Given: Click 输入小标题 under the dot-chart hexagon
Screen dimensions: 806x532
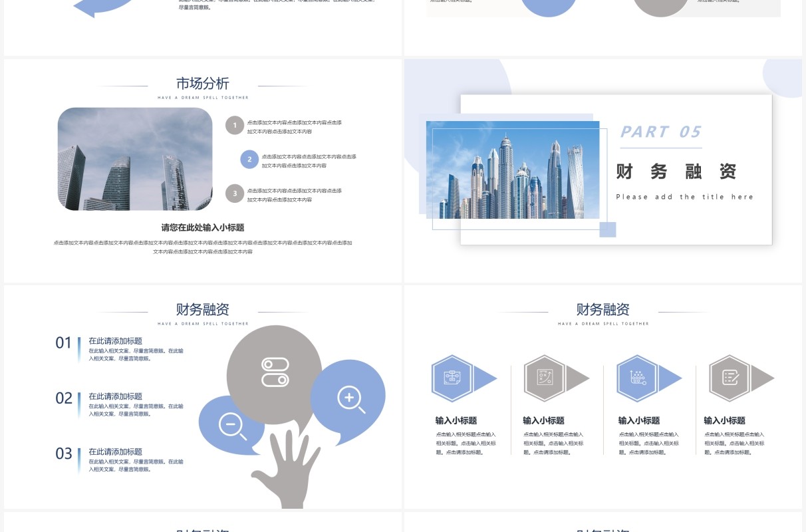Looking at the screenshot, I should pos(639,420).
